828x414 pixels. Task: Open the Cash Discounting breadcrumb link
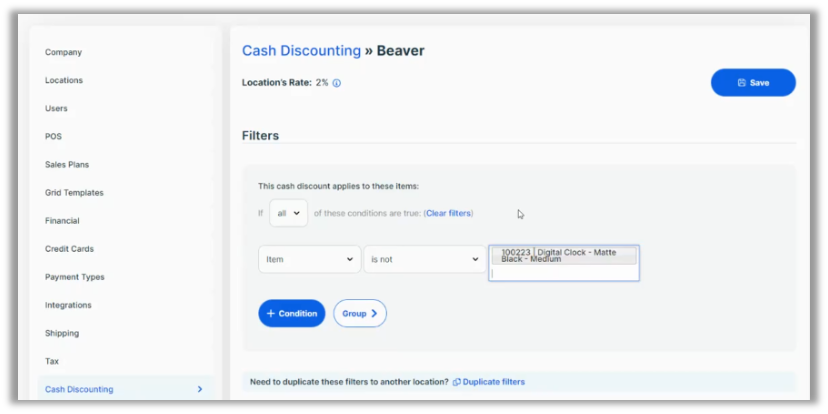301,51
